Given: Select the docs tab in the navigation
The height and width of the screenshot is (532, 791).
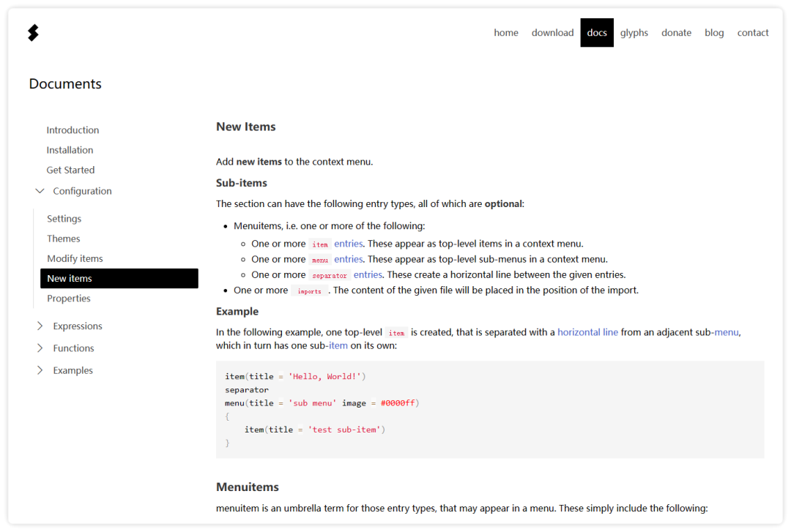Looking at the screenshot, I should tap(597, 33).
